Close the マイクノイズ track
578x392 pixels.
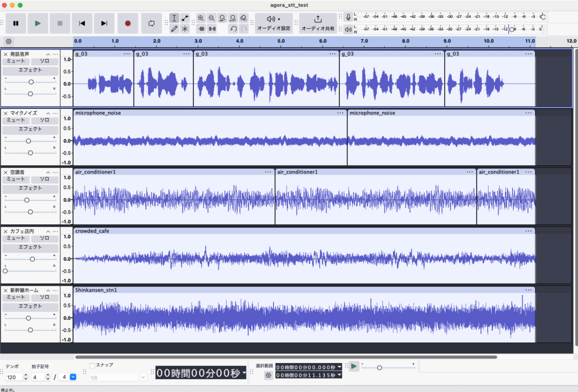click(x=6, y=113)
